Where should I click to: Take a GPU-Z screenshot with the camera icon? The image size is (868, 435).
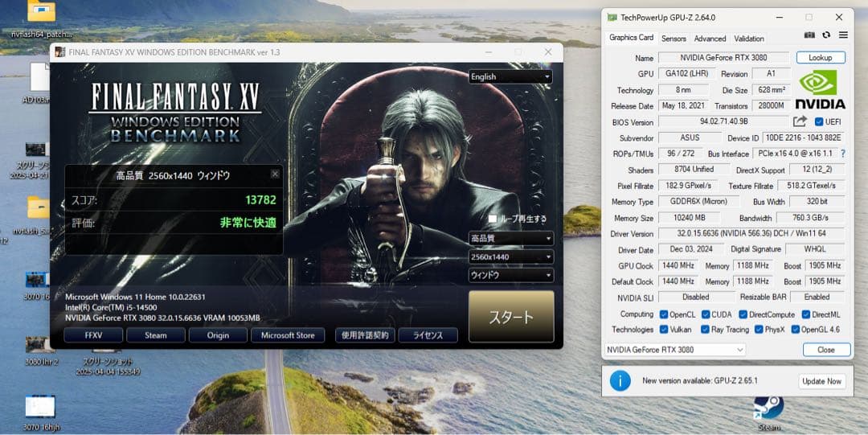click(x=809, y=35)
